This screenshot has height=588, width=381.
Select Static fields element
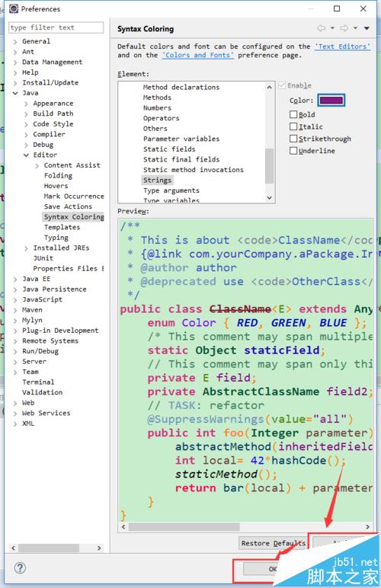click(169, 149)
